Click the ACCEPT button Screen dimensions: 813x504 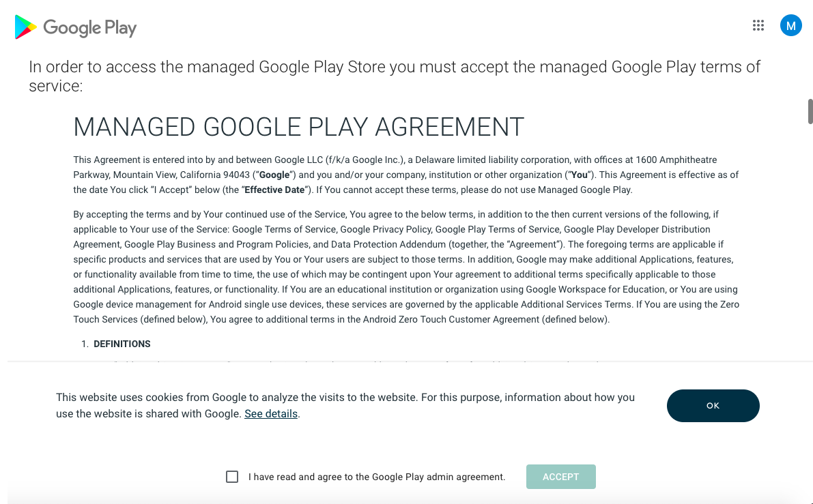point(560,477)
